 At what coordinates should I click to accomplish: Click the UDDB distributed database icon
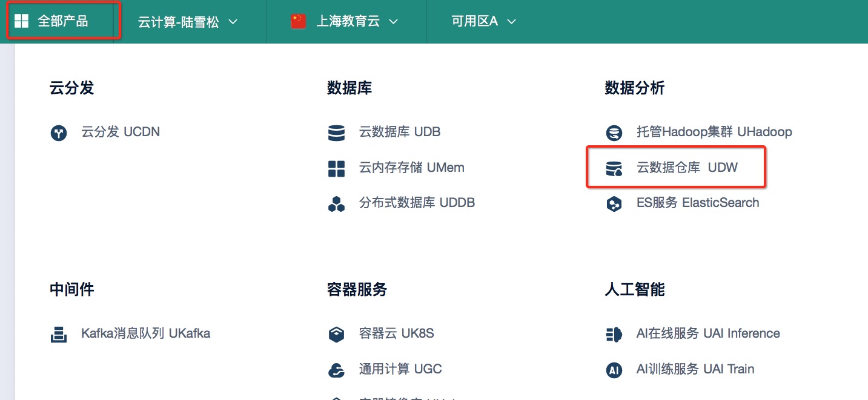pos(336,204)
